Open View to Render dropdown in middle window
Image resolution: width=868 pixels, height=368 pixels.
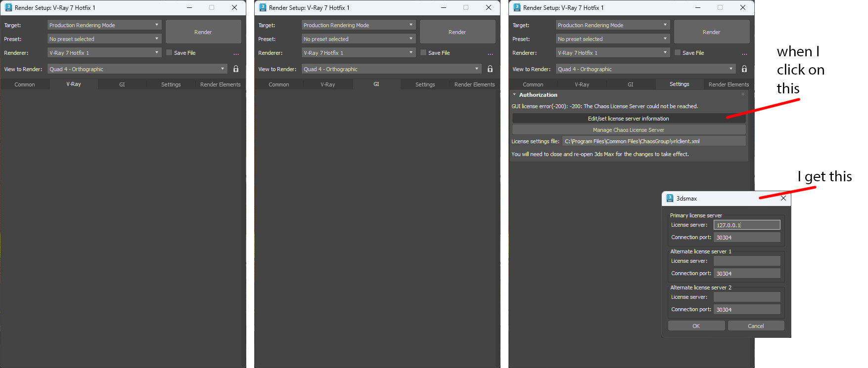tap(392, 69)
